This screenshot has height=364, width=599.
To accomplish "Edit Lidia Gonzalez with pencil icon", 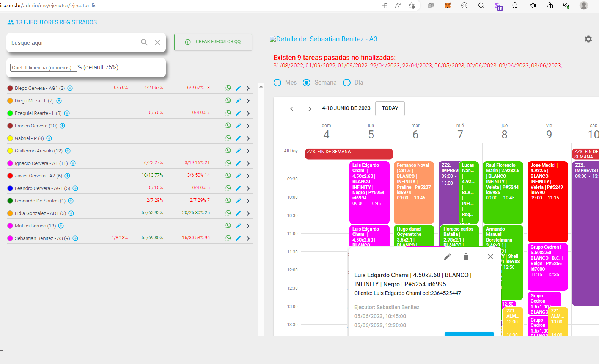I will point(238,213).
